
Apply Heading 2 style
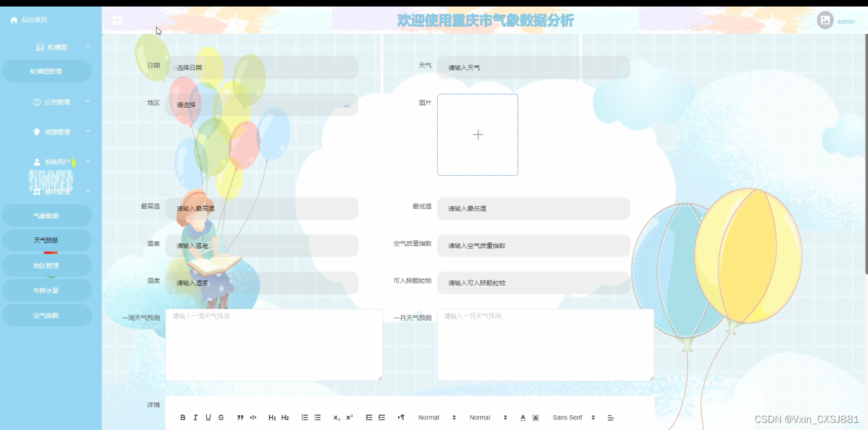285,418
